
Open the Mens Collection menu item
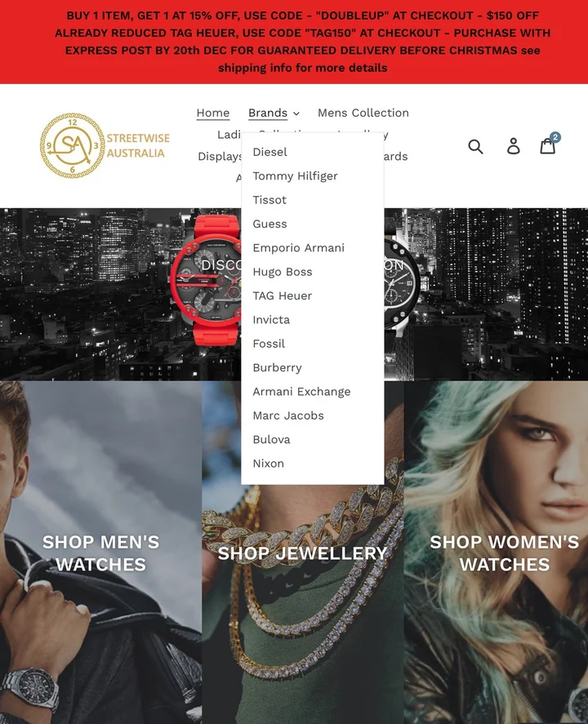point(363,113)
